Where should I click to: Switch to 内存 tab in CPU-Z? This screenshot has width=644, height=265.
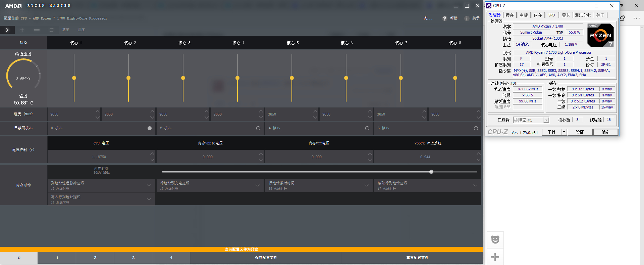click(538, 15)
